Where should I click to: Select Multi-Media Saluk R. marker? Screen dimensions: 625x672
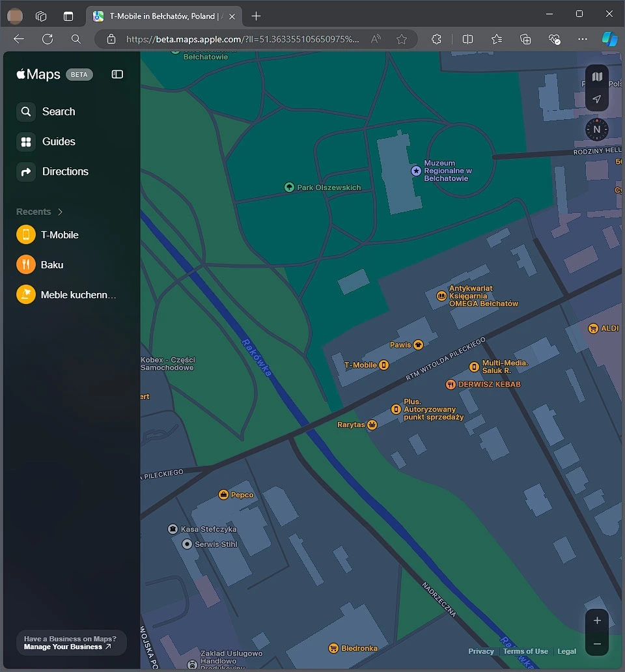(474, 367)
